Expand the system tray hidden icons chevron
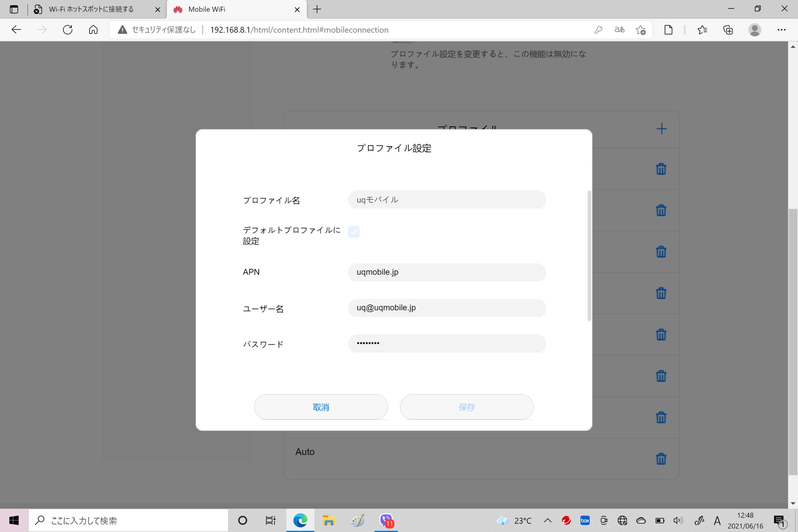 point(547,520)
